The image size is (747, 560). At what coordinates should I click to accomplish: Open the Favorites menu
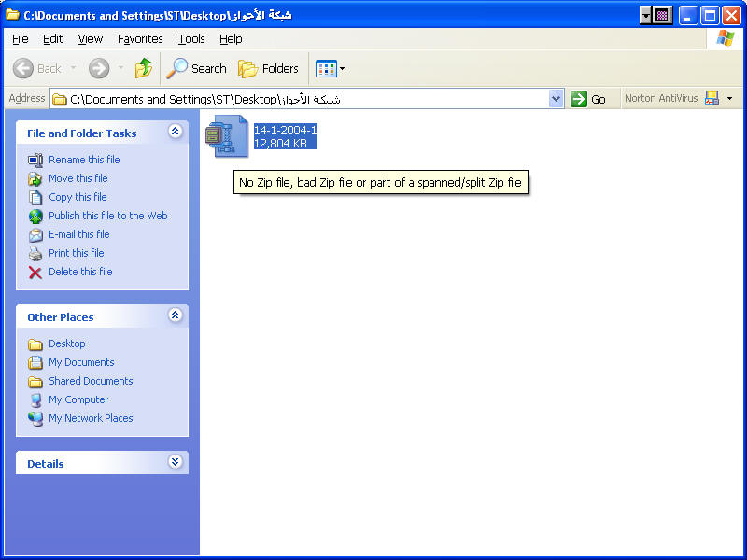pyautogui.click(x=140, y=38)
